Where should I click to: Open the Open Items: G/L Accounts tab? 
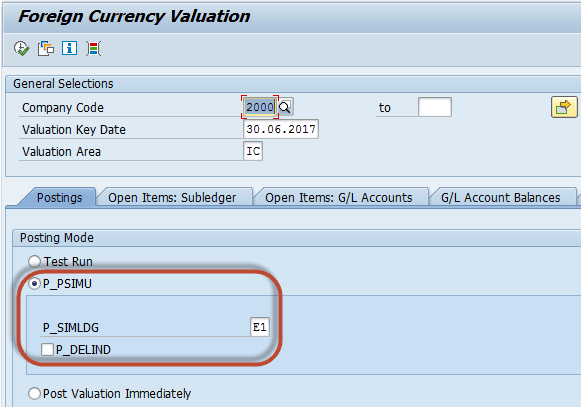click(x=339, y=198)
